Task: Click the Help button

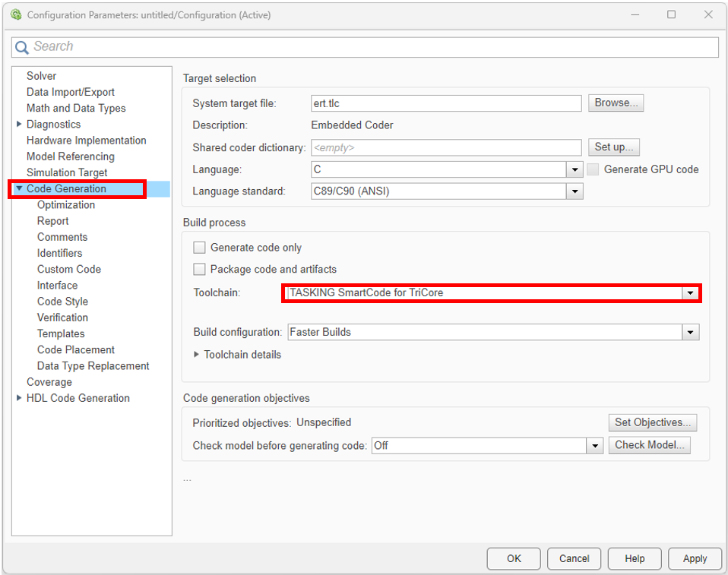Action: click(x=635, y=558)
